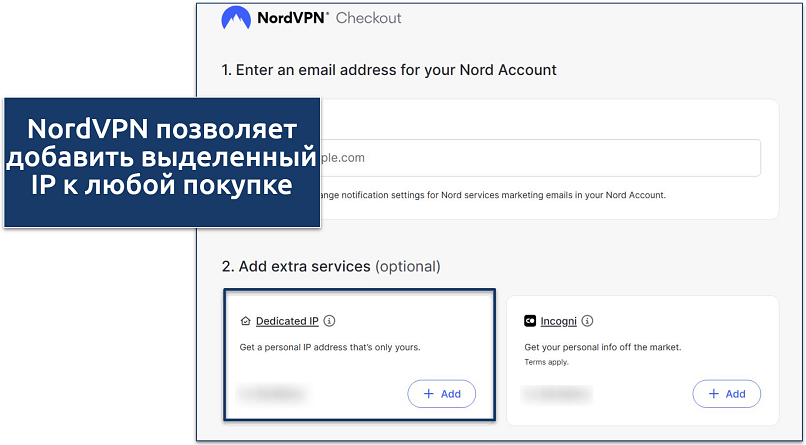Follow the underlined Dedicated IP link
Viewport: 806px width, 445px height.
pyautogui.click(x=287, y=322)
